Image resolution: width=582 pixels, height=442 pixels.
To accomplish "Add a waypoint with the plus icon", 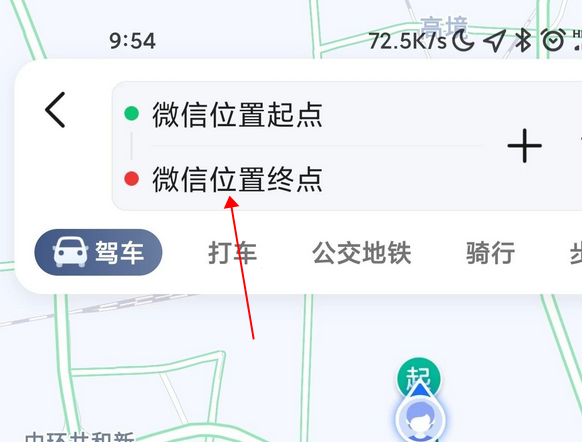I will pyautogui.click(x=524, y=145).
